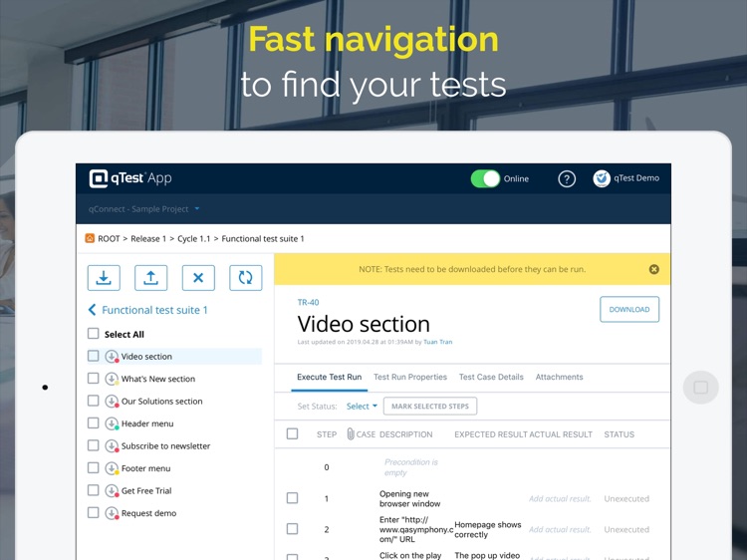Click the MARK SELECTED STEPS button
747x560 pixels.
[430, 407]
